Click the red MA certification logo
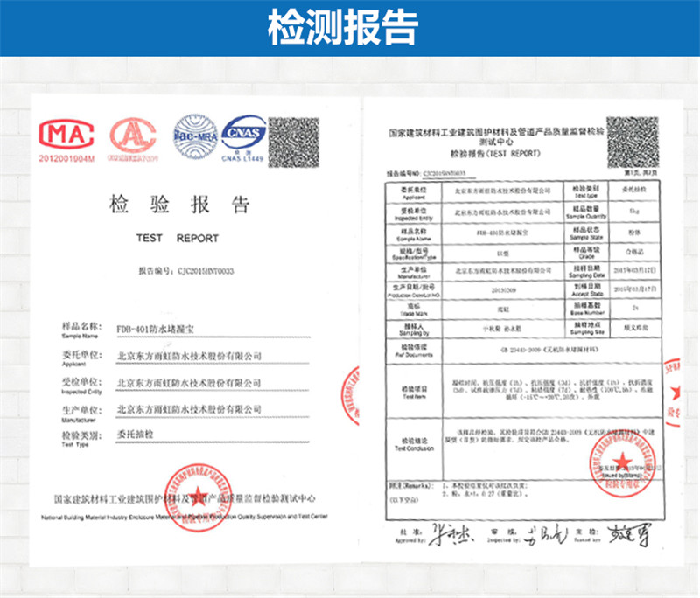This screenshot has width=700, height=598. (x=66, y=136)
